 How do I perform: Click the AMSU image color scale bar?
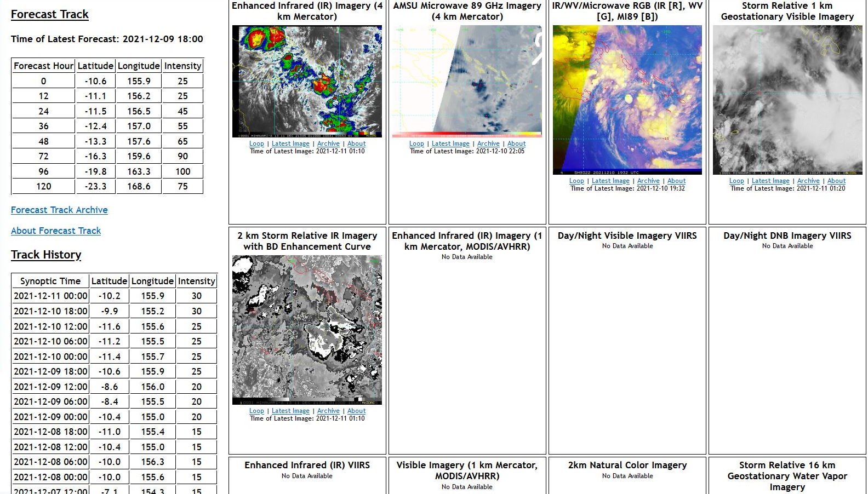tap(467, 134)
